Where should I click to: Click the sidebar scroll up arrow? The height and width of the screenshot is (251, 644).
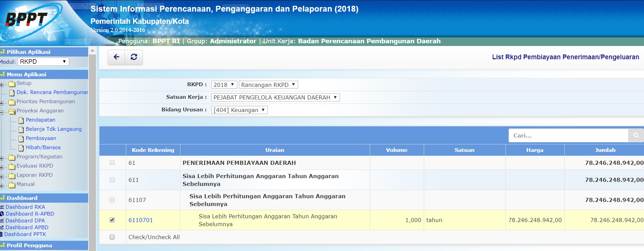tap(92, 50)
